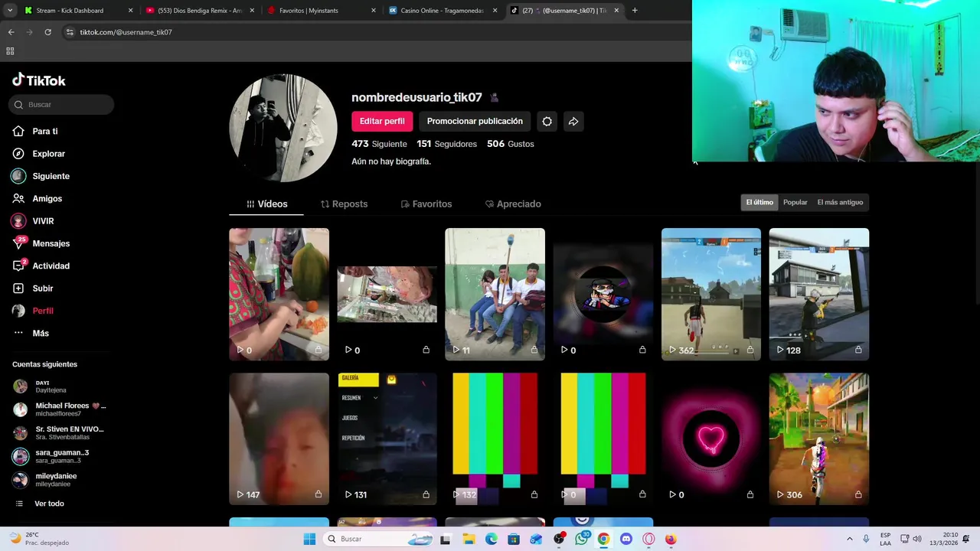Open the 473 Siguiente following list
Screen dimensions: 980x551
[x=379, y=144]
